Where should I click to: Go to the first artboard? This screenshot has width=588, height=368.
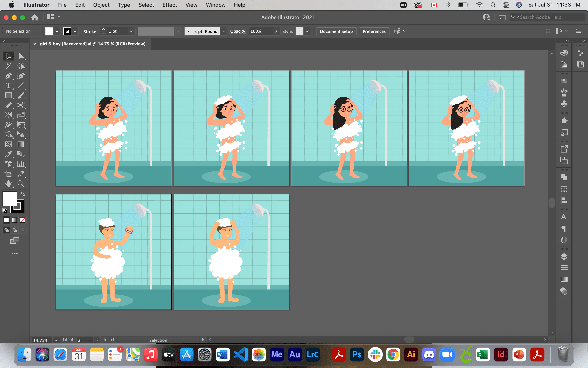tap(65, 340)
